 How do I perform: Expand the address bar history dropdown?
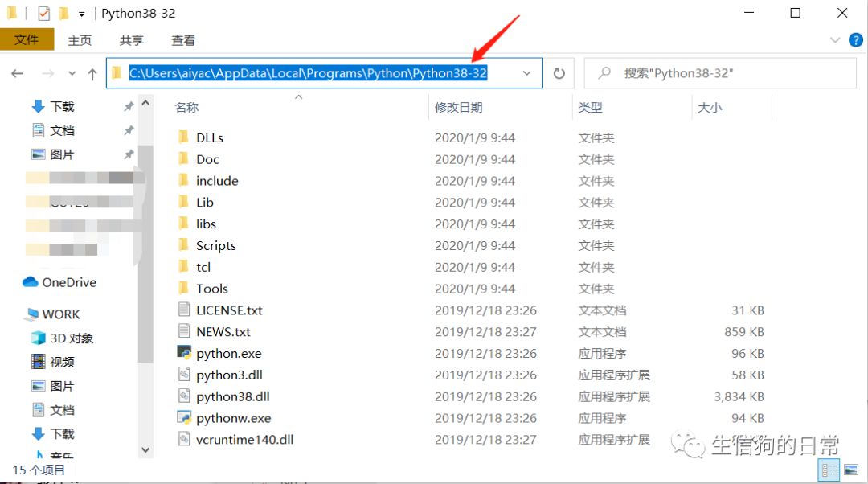click(x=527, y=73)
